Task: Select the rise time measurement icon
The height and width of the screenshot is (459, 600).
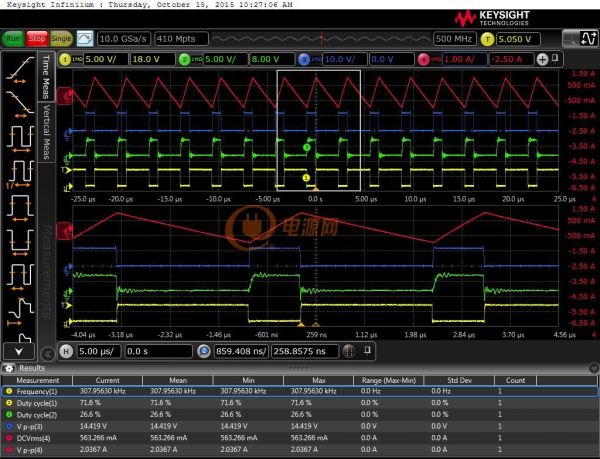Action: (20, 70)
